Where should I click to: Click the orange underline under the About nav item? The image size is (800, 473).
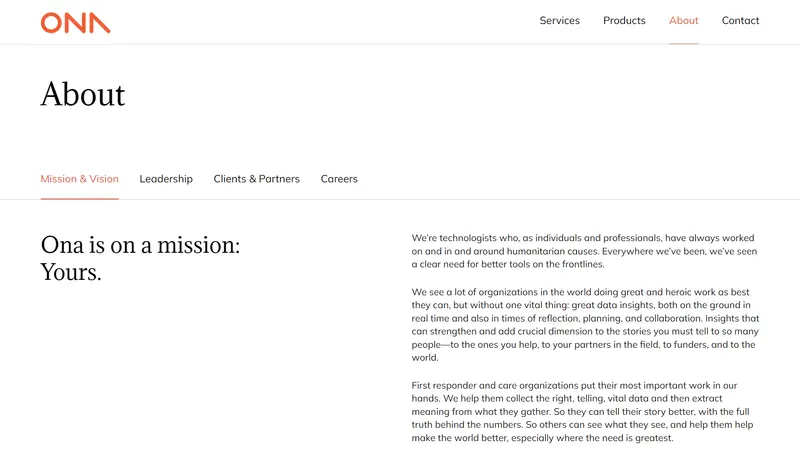[x=684, y=44]
